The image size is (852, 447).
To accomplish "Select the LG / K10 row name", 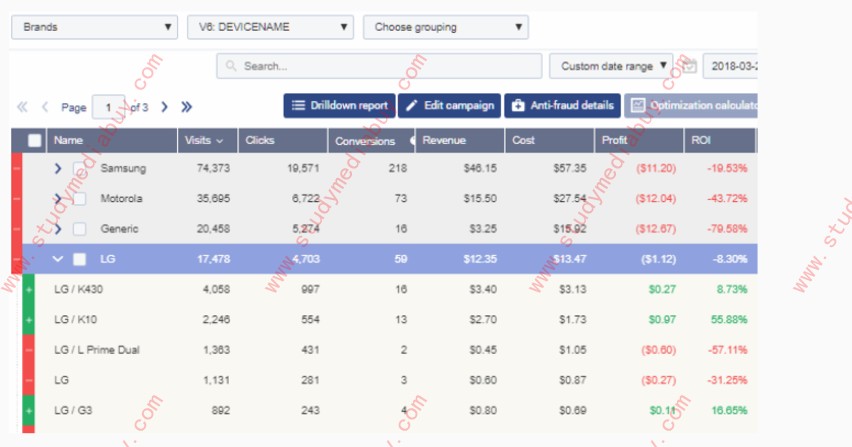I will coord(76,320).
